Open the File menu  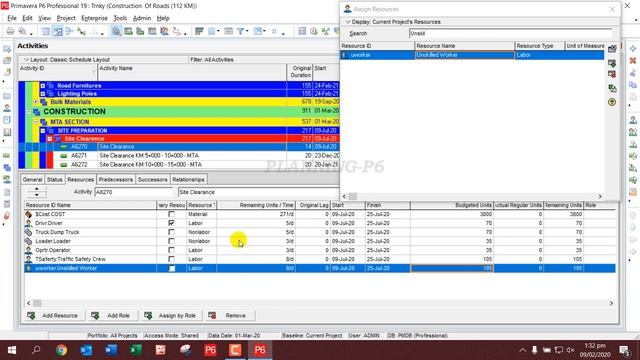click(x=12, y=18)
